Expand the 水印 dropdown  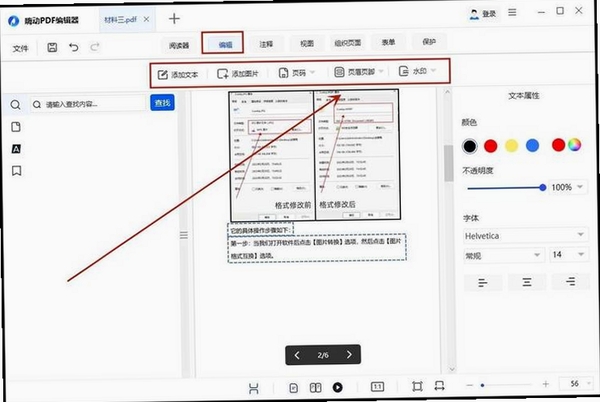click(433, 70)
